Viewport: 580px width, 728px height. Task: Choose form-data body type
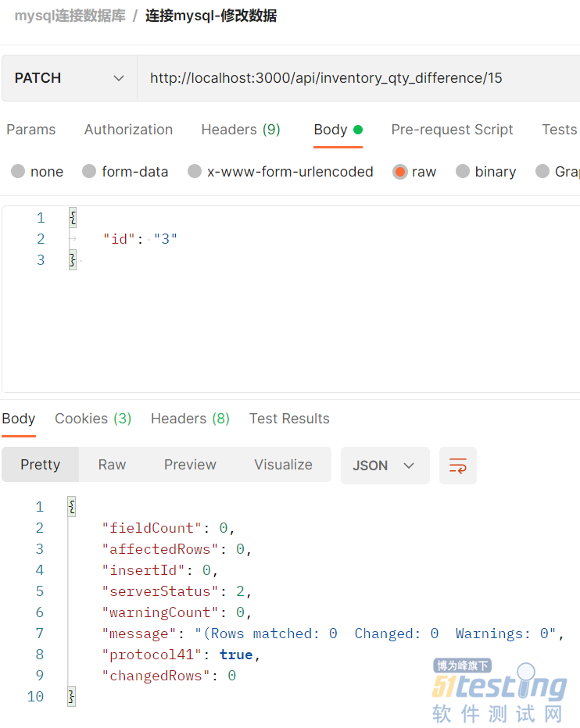tap(89, 172)
